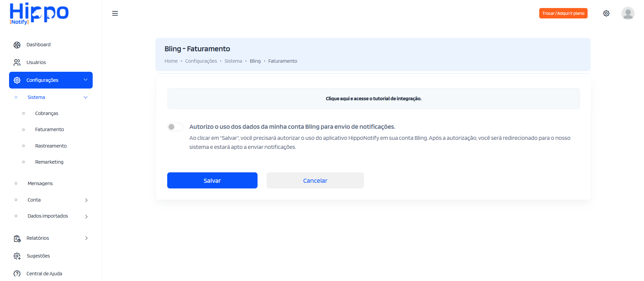This screenshot has width=644, height=281.
Task: Open the integration tutorial link banner
Action: point(373,99)
